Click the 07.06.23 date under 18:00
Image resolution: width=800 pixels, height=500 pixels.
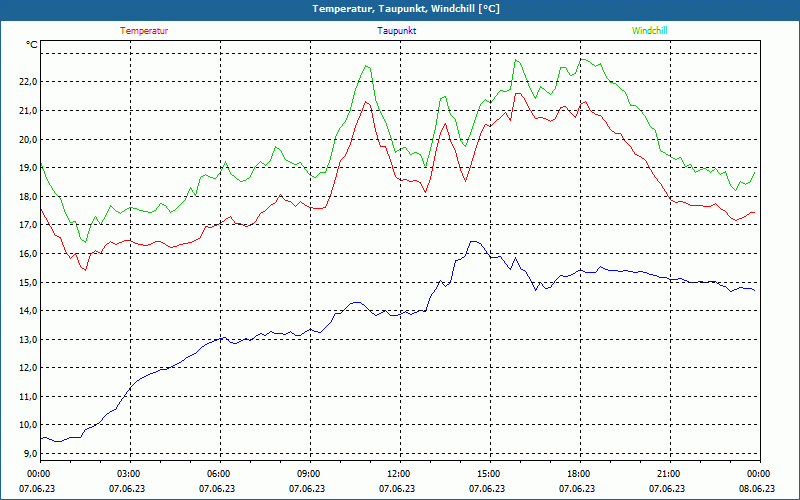click(577, 488)
